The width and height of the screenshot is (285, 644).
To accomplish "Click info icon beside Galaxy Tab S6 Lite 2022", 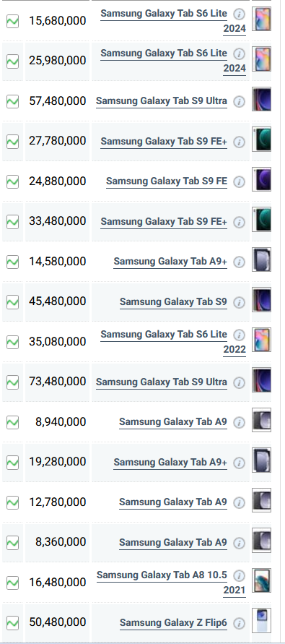I will 239,335.
